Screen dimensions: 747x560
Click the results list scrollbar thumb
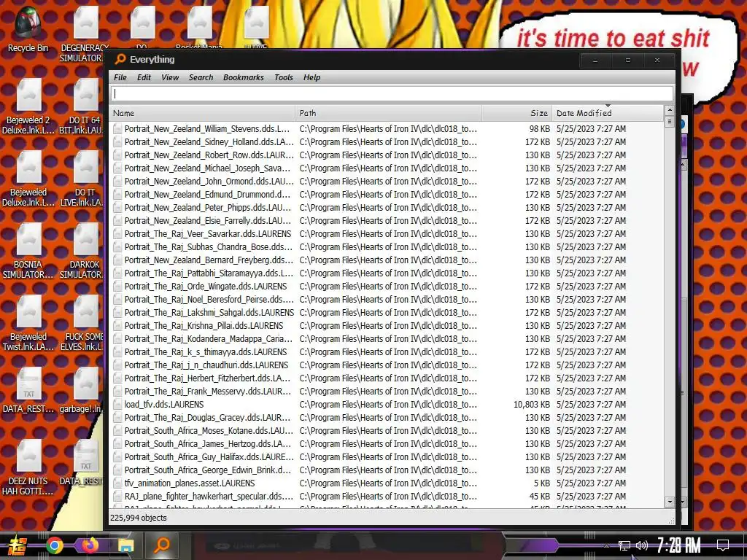(670, 122)
